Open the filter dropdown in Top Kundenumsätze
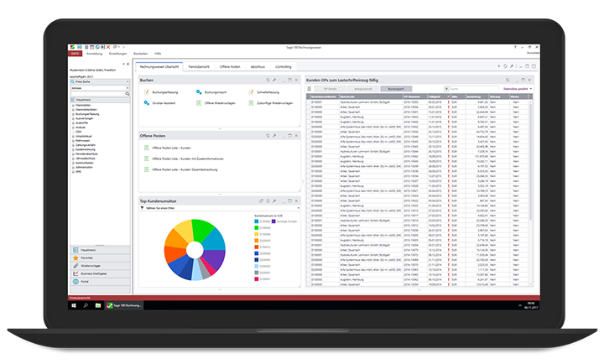604x364 pixels. [x=299, y=208]
